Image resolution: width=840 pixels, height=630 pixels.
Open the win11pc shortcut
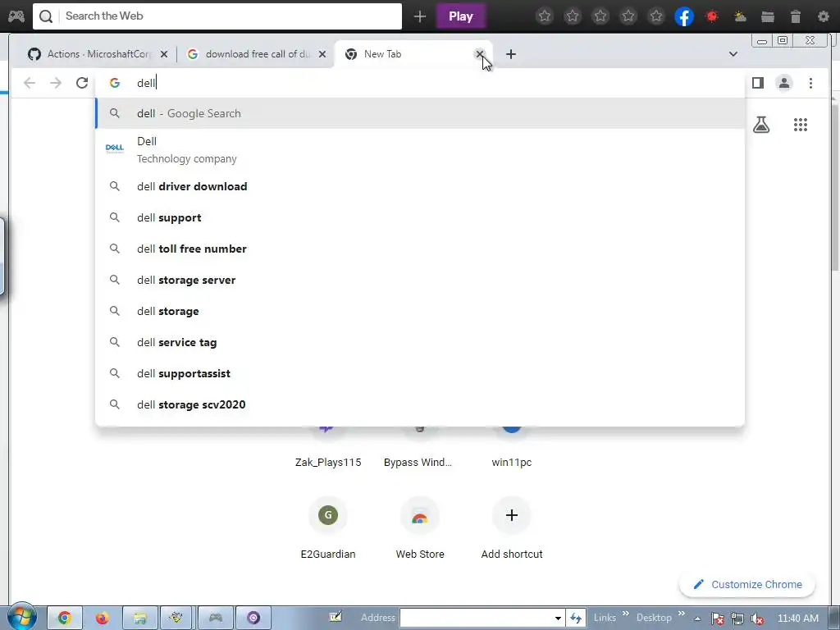512,462
